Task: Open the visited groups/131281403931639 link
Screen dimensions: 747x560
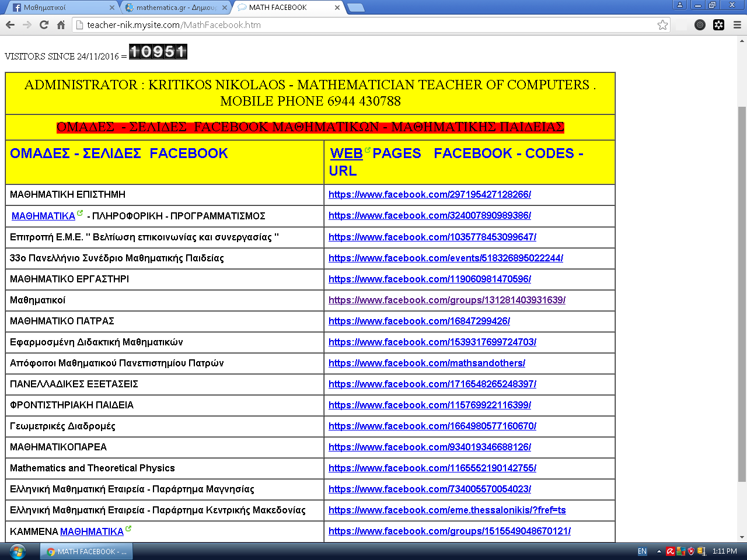Action: click(x=447, y=300)
